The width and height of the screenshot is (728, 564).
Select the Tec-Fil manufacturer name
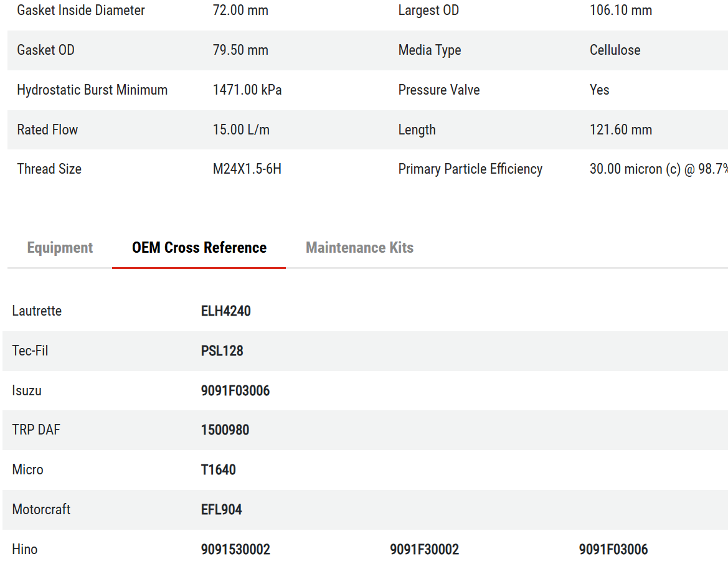[30, 351]
